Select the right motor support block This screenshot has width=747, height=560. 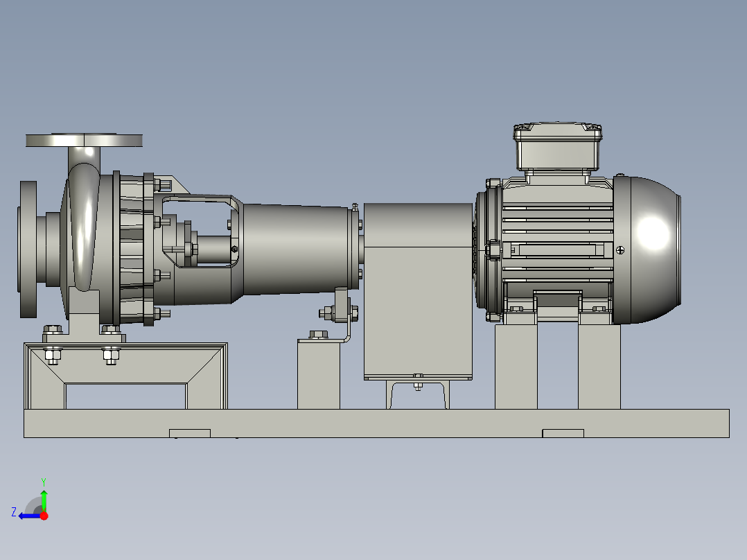click(x=599, y=367)
